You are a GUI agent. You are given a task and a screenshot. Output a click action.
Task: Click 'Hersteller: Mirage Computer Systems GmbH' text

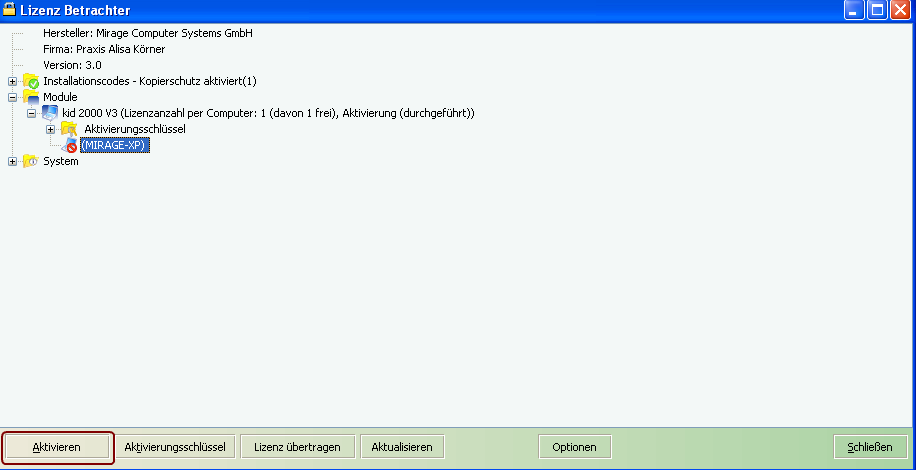point(148,33)
